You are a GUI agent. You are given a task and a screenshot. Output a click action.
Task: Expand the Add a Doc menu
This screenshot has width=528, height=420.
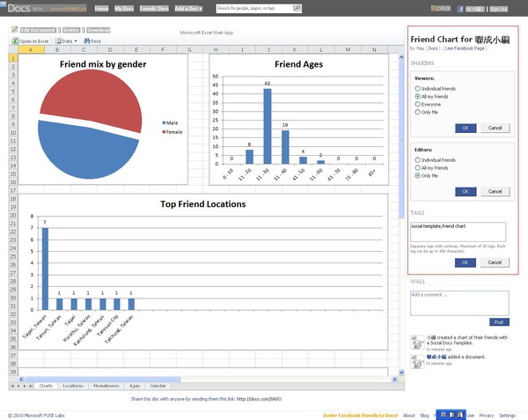point(188,9)
